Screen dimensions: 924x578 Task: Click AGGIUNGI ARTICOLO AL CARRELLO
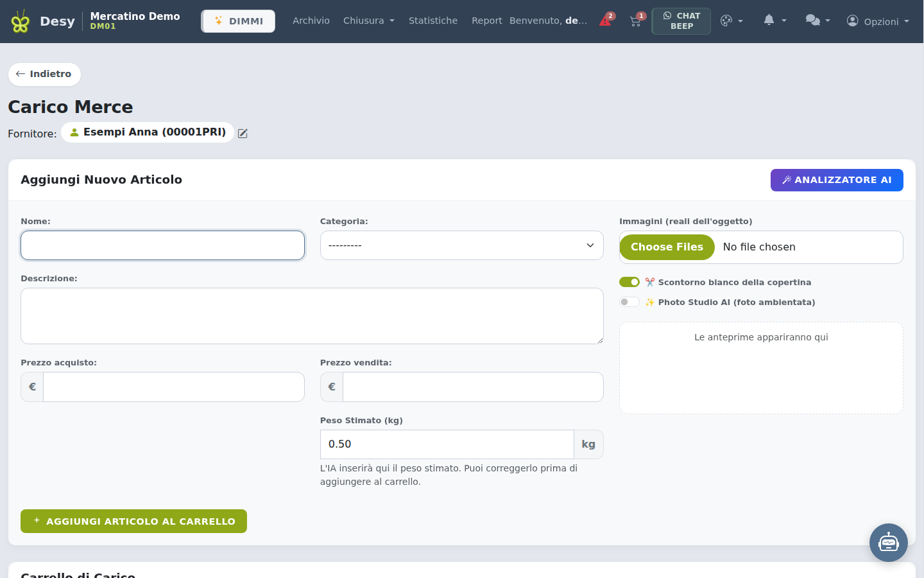pyautogui.click(x=133, y=521)
